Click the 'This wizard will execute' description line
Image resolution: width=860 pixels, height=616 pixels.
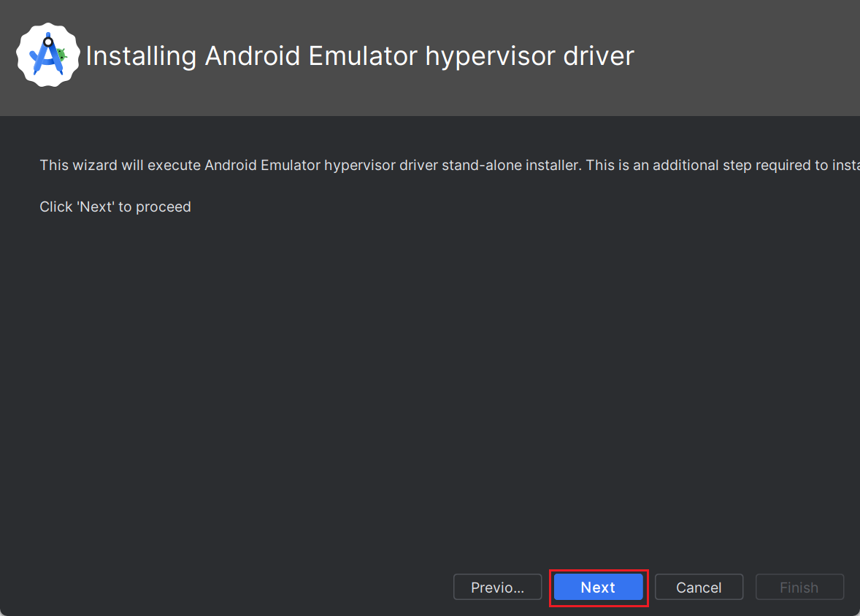[450, 165]
